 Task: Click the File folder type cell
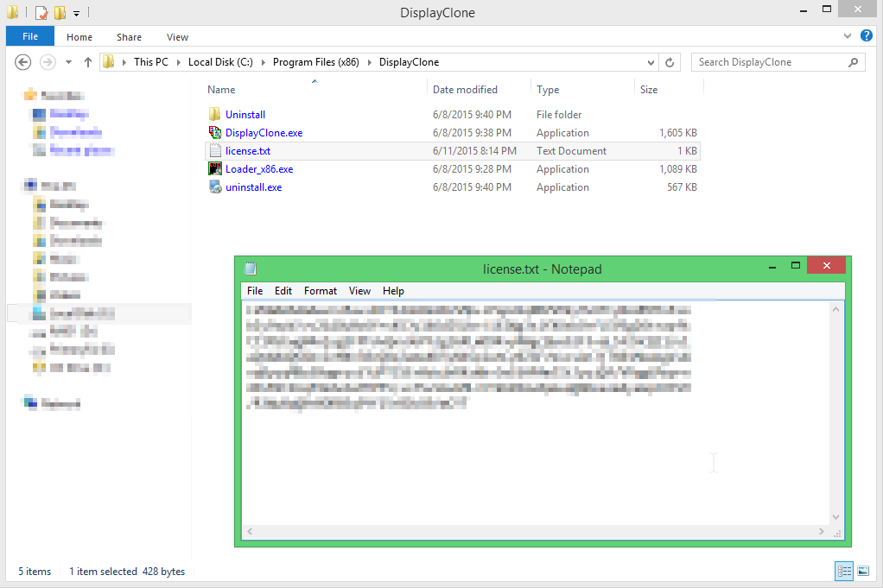(x=559, y=115)
